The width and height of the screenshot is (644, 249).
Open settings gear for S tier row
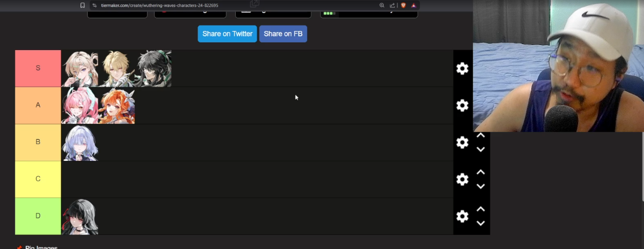(462, 69)
